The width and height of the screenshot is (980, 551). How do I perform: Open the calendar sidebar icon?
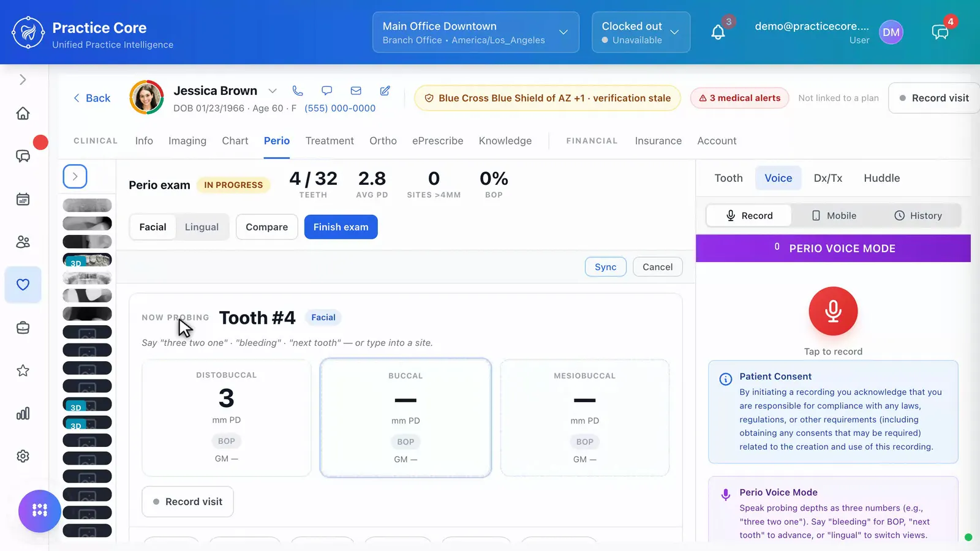point(23,199)
